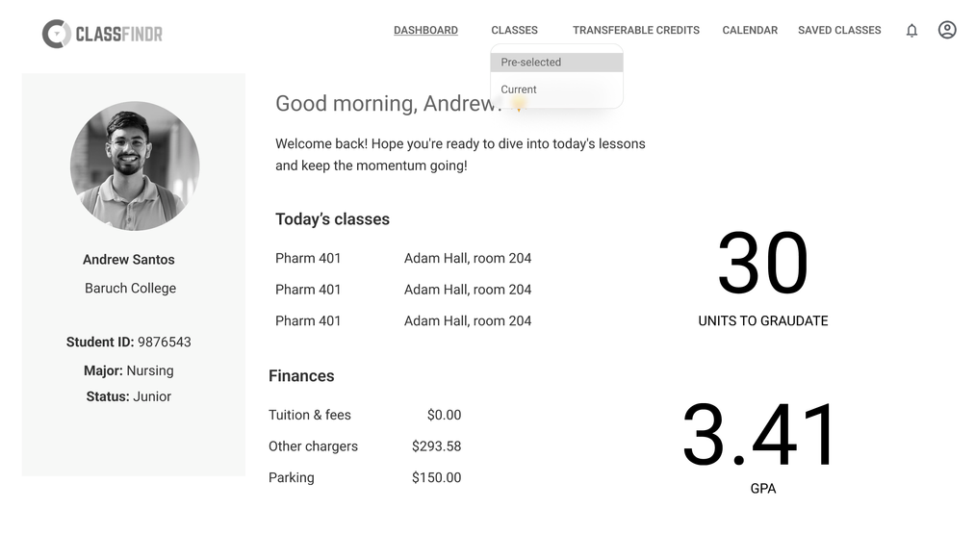975x560 pixels.
Task: Click the ClassFindr logo icon
Action: point(57,34)
